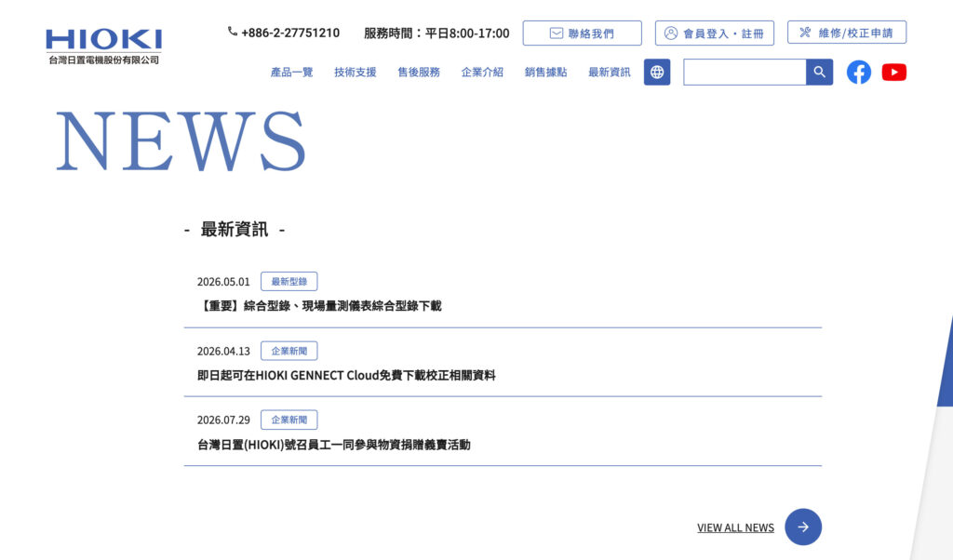Open 聯絡我們 contact button
This screenshot has height=560, width=953.
[x=583, y=33]
